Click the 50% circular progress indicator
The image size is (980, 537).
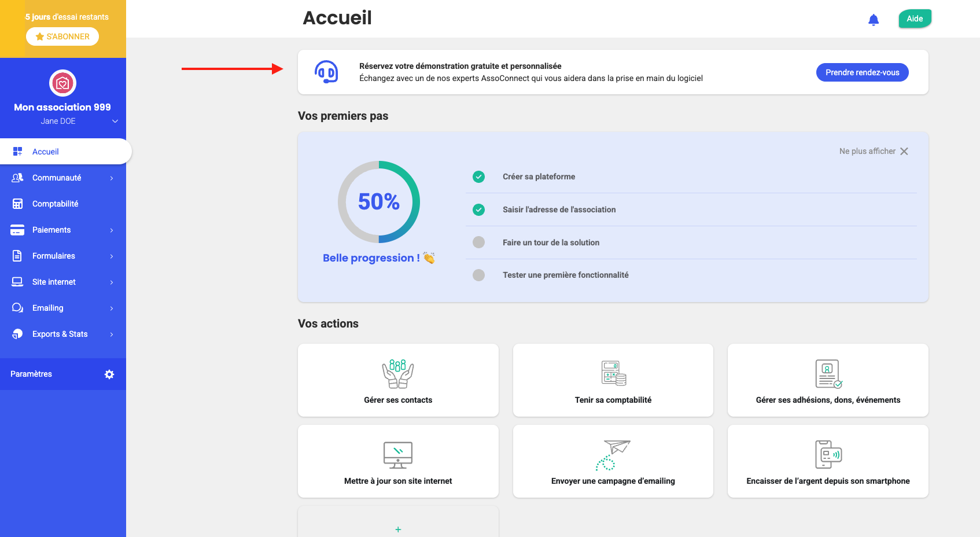coord(379,202)
